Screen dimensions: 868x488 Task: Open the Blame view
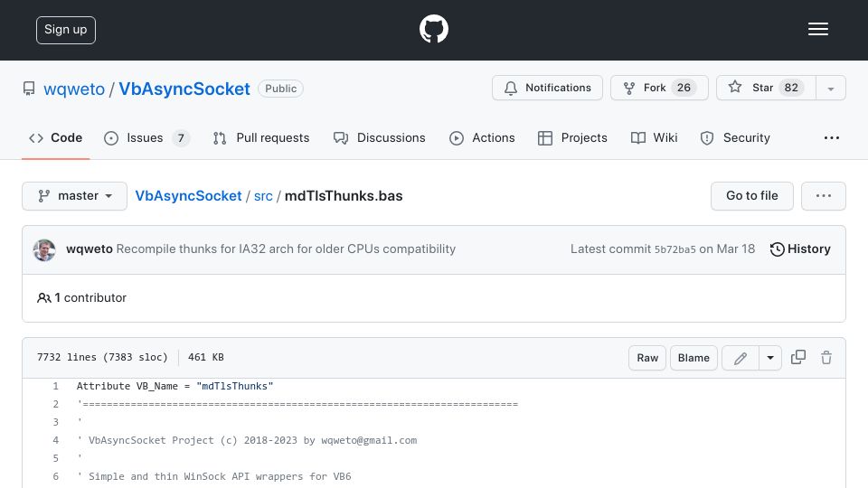[x=693, y=358]
